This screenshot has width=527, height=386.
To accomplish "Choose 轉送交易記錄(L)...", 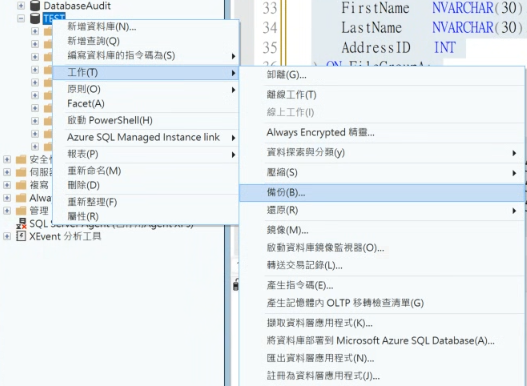I will 382,265.
